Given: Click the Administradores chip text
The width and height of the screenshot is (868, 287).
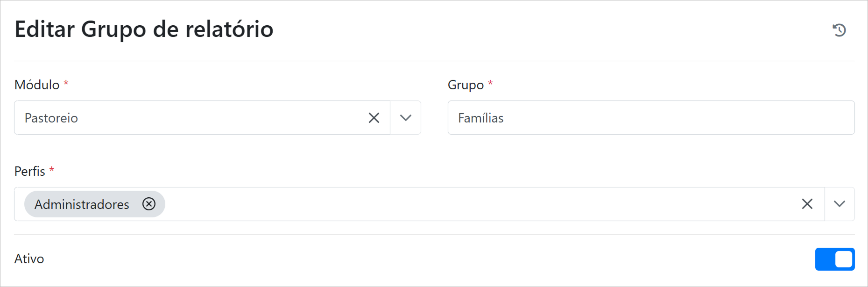Looking at the screenshot, I should click(x=82, y=204).
